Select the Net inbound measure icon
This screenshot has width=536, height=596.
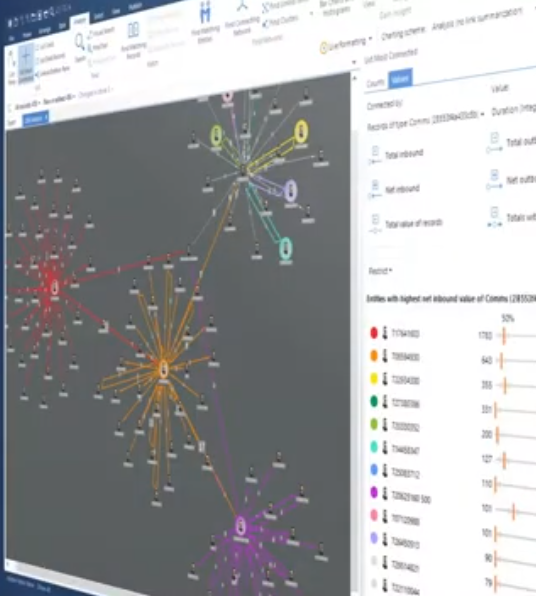tap(375, 190)
